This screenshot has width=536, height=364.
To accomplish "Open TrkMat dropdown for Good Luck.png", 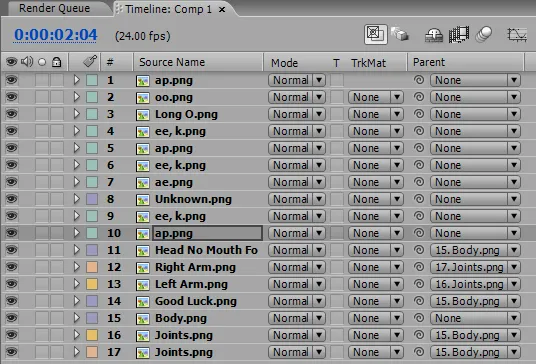I will coord(376,301).
